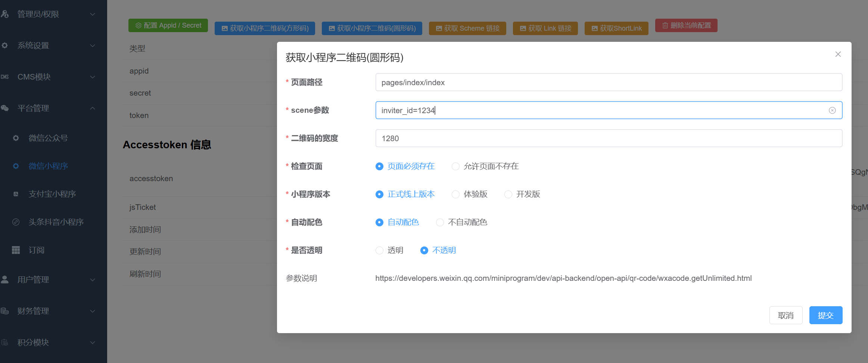Select the 透明 transparency option
This screenshot has width=868, height=363.
coord(379,250)
